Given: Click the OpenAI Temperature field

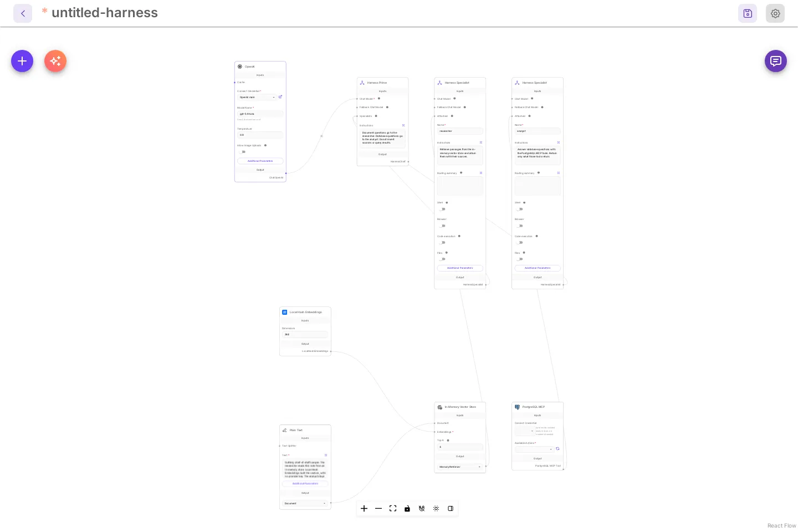Looking at the screenshot, I should click(x=260, y=135).
